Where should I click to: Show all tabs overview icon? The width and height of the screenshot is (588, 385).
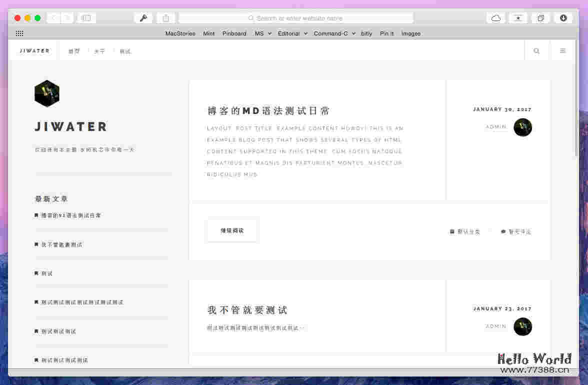point(540,18)
